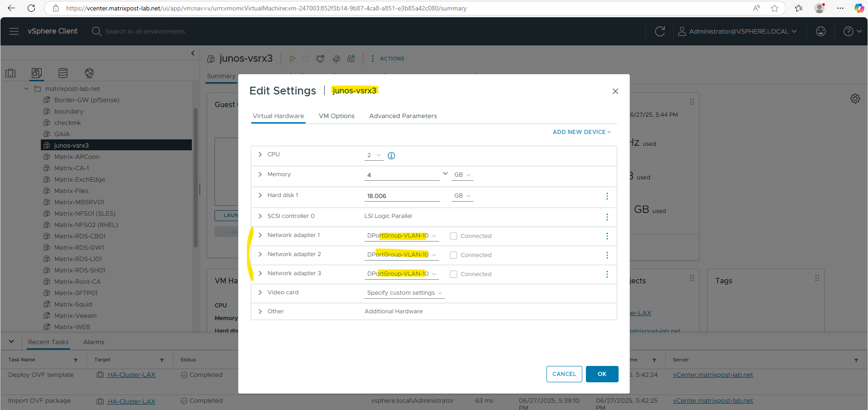
Task: Open browser favorites list icon
Action: [x=799, y=8]
